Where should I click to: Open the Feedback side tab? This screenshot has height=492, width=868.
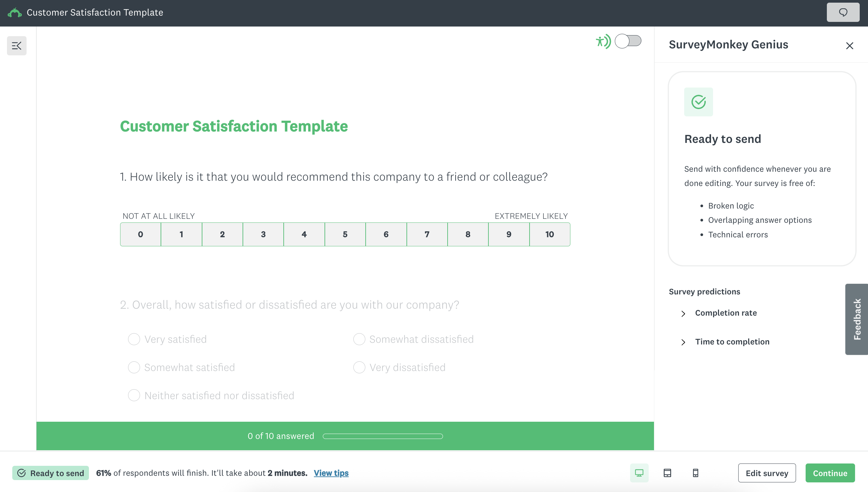pyautogui.click(x=856, y=319)
